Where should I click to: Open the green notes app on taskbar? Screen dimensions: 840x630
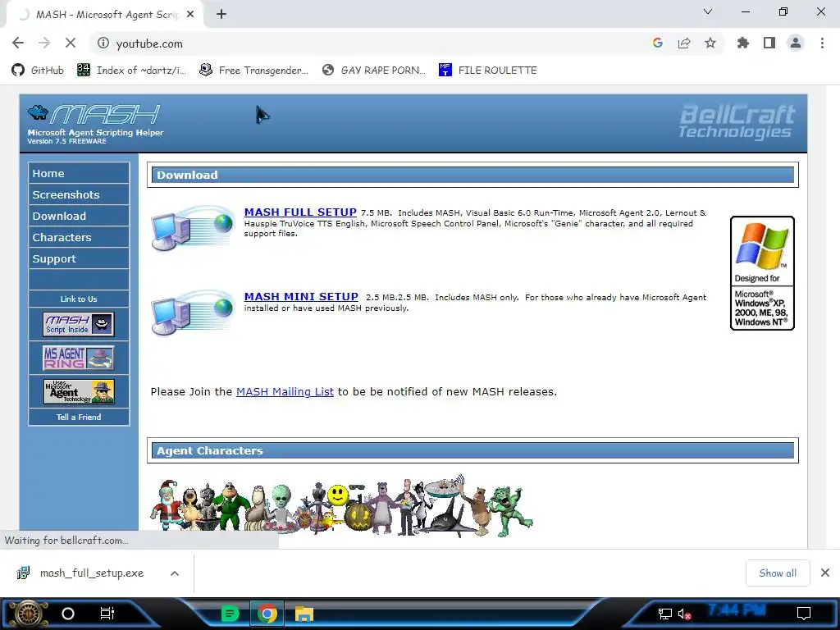tap(230, 614)
